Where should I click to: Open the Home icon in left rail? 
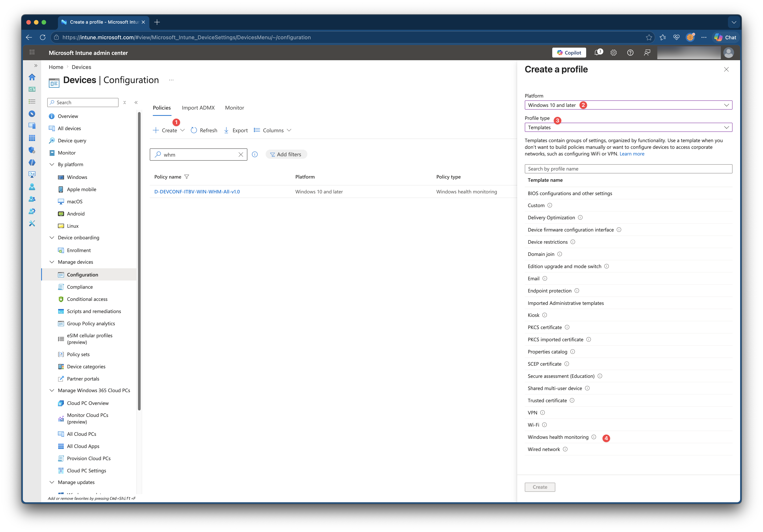coord(32,77)
